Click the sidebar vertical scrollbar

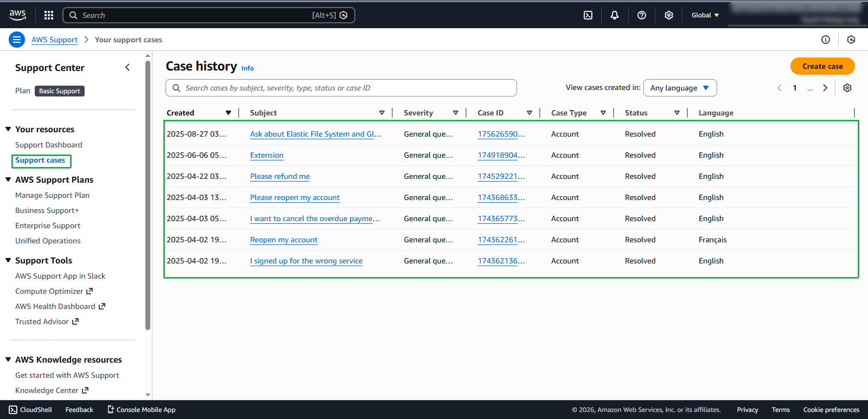pos(148,195)
